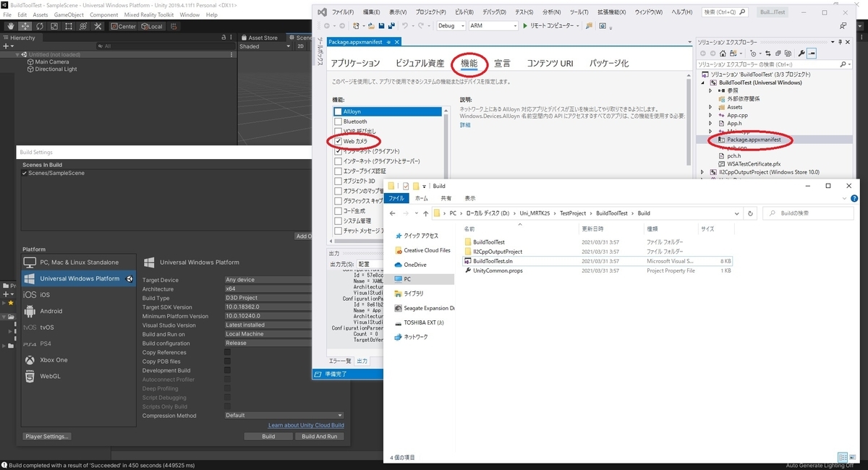Image resolution: width=868 pixels, height=470 pixels.
Task: Expand the Assets folder in Solution Explorer
Action: pos(710,107)
